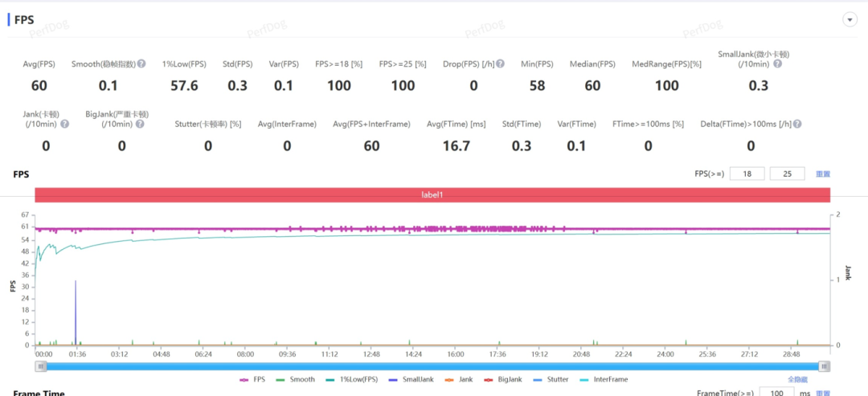Focus the FPS threshold field showing 25
The height and width of the screenshot is (396, 868).
787,174
